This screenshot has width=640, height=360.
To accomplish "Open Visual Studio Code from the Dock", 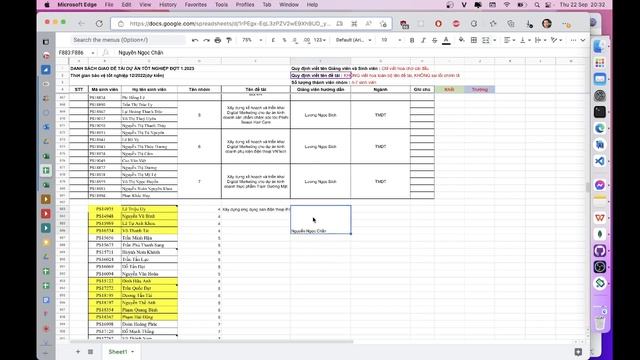I will click(x=599, y=161).
